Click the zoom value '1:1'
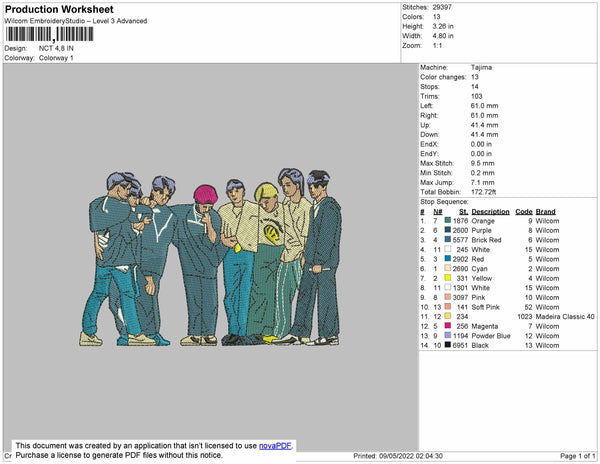 pos(437,46)
